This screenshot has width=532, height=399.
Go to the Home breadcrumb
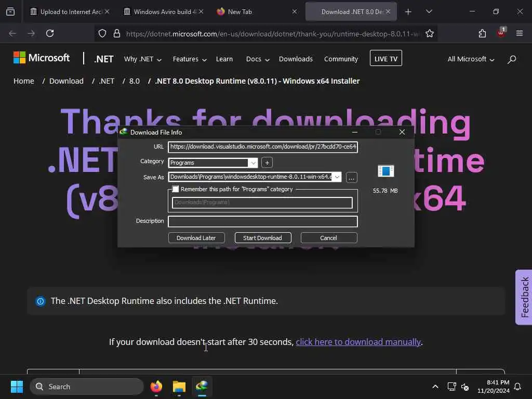click(x=24, y=81)
